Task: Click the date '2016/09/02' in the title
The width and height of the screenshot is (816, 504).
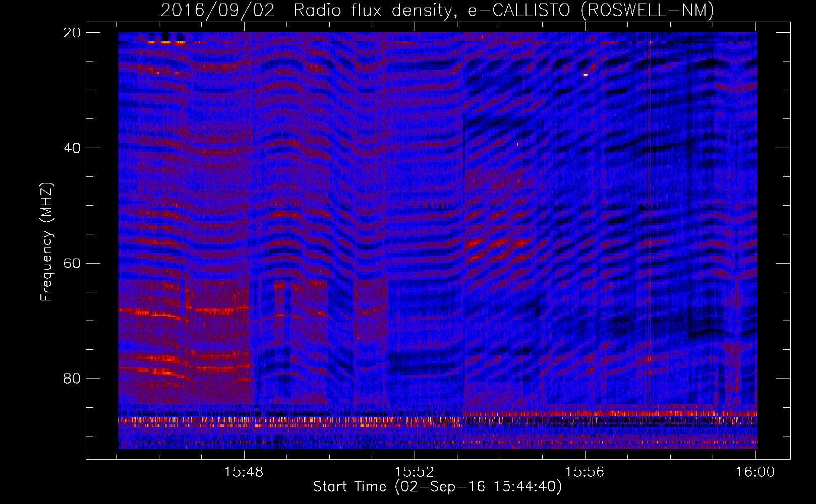Action: (x=218, y=11)
